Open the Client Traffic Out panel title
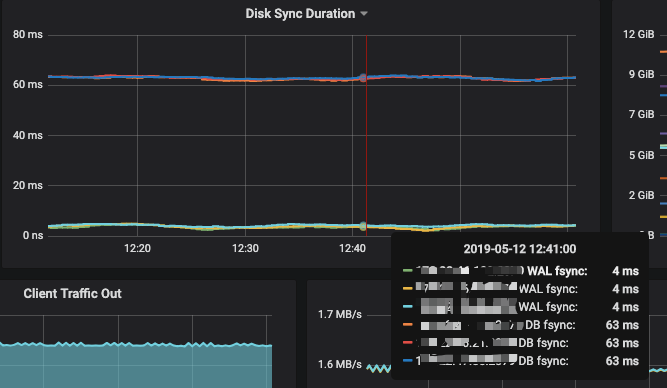 click(x=72, y=294)
